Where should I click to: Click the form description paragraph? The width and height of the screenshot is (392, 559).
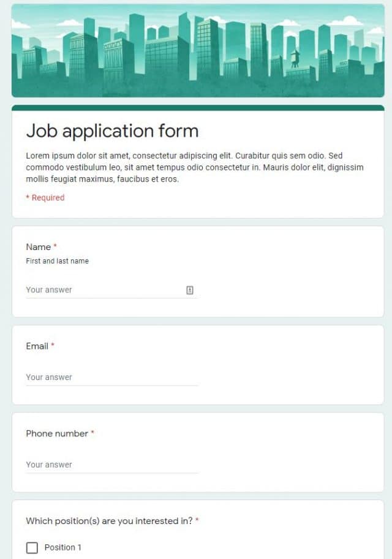195,167
